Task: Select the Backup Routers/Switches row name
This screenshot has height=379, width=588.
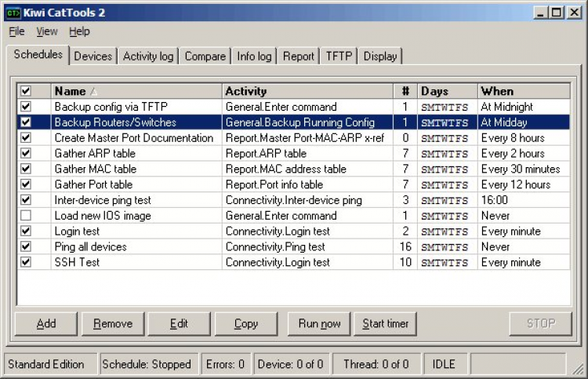Action: (115, 122)
